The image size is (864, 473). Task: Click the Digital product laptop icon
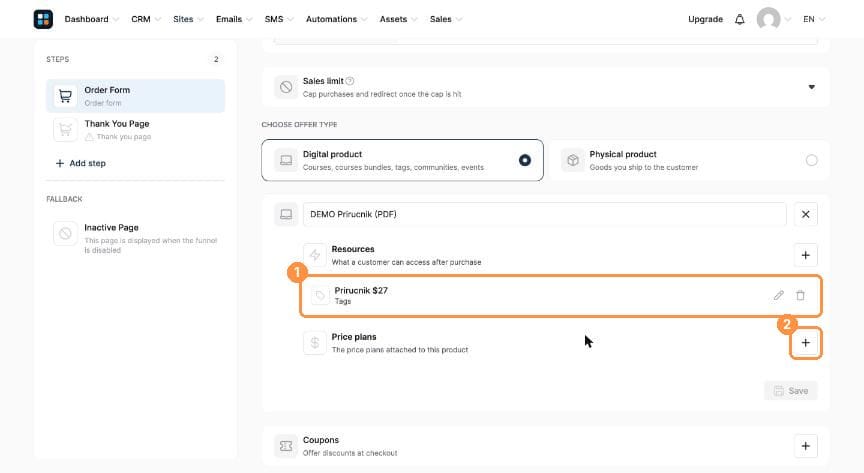pyautogui.click(x=286, y=160)
